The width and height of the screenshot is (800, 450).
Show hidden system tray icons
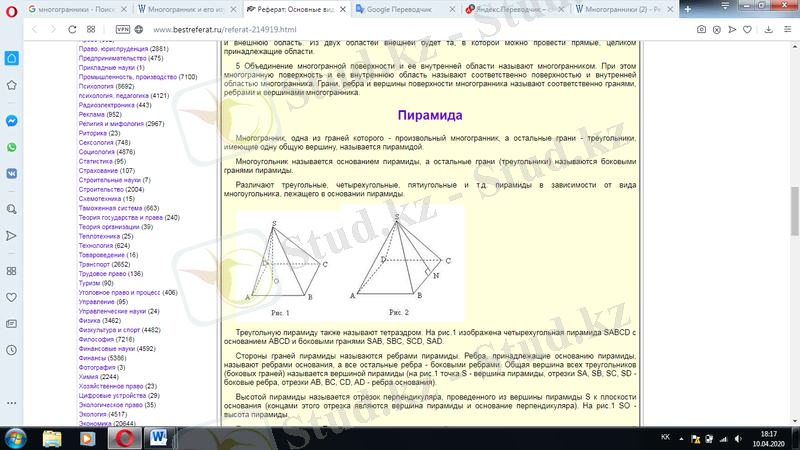681,439
